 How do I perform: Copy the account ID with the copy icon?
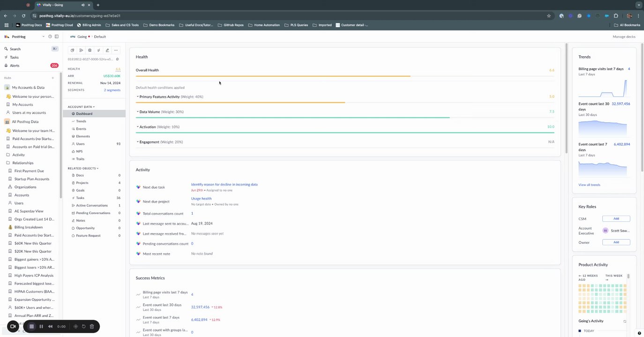click(x=117, y=59)
